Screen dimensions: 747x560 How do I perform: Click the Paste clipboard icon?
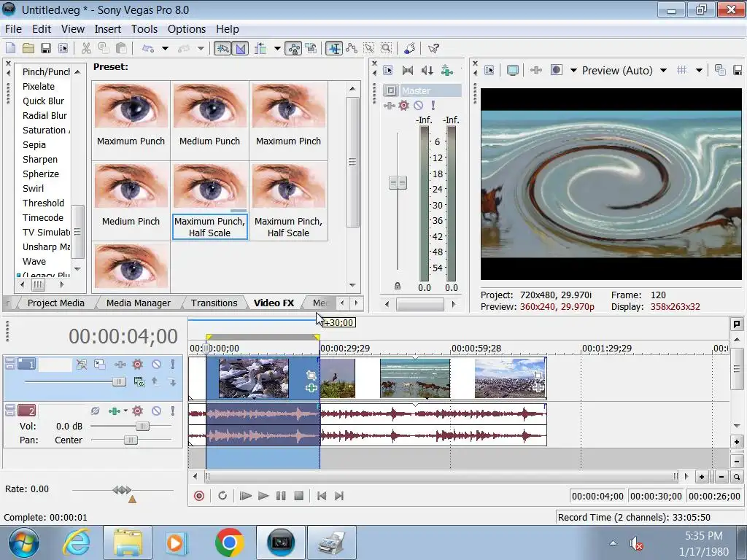(121, 48)
